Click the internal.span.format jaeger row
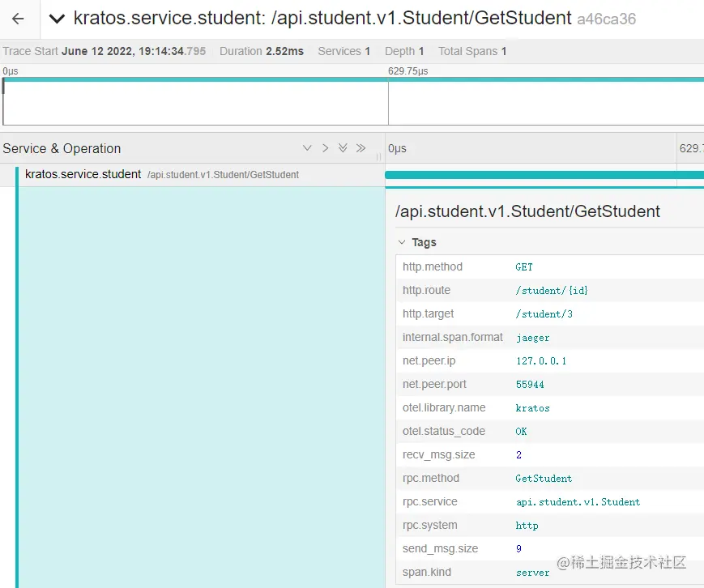 click(550, 338)
